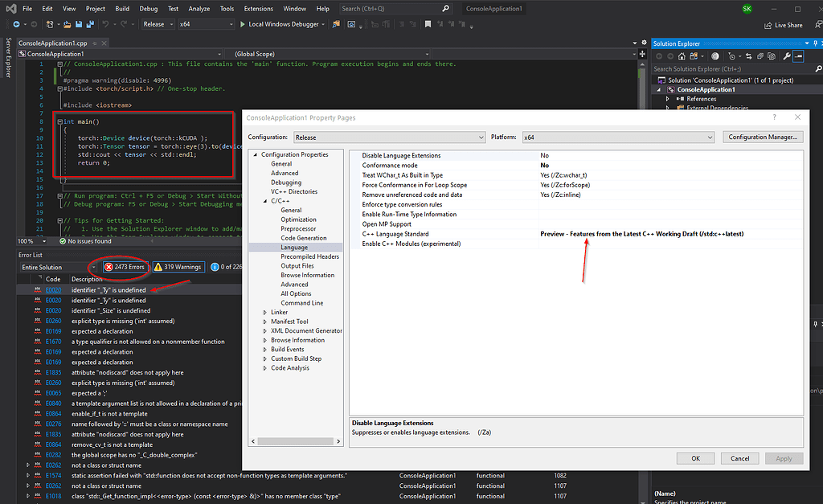Toggle the 2473 Errors filter
The image size is (823, 504).
[124, 267]
